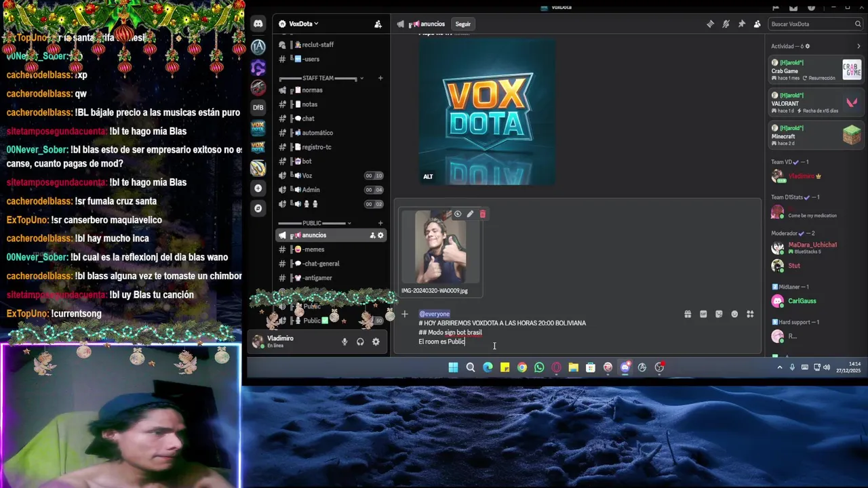Image resolution: width=868 pixels, height=488 pixels.
Task: Click the VoxDota logo image in chat
Action: 487,112
